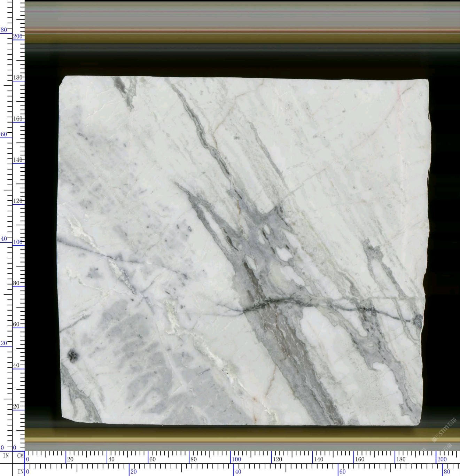This screenshot has height=476, width=460.
Task: Click the 80 inch label on the left ruler
Action: [x=3, y=30]
